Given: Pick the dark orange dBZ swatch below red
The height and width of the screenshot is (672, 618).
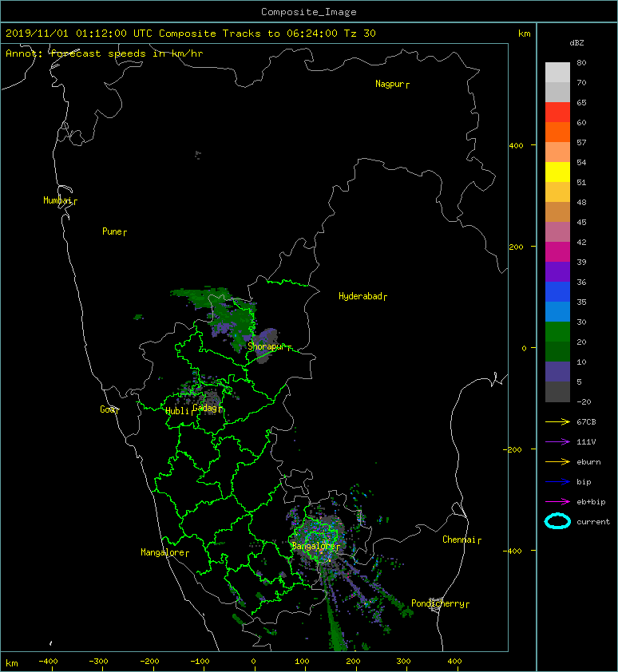Looking at the screenshot, I should pos(557,132).
